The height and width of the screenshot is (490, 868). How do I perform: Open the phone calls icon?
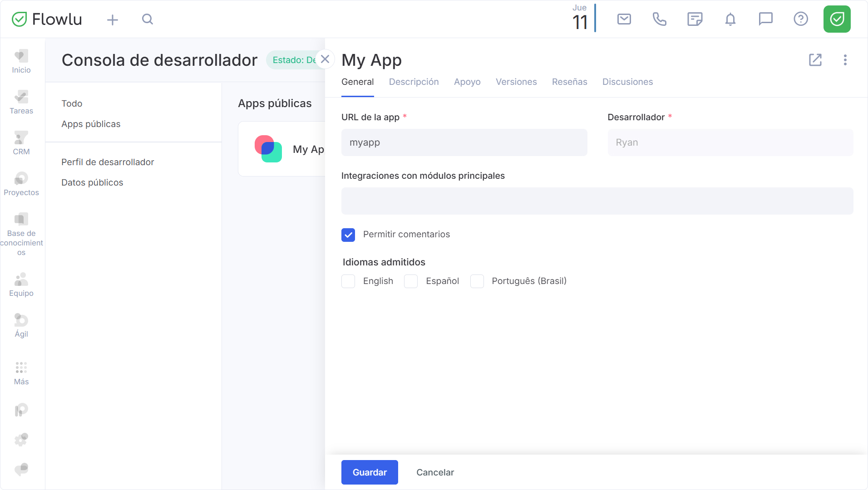pyautogui.click(x=659, y=19)
